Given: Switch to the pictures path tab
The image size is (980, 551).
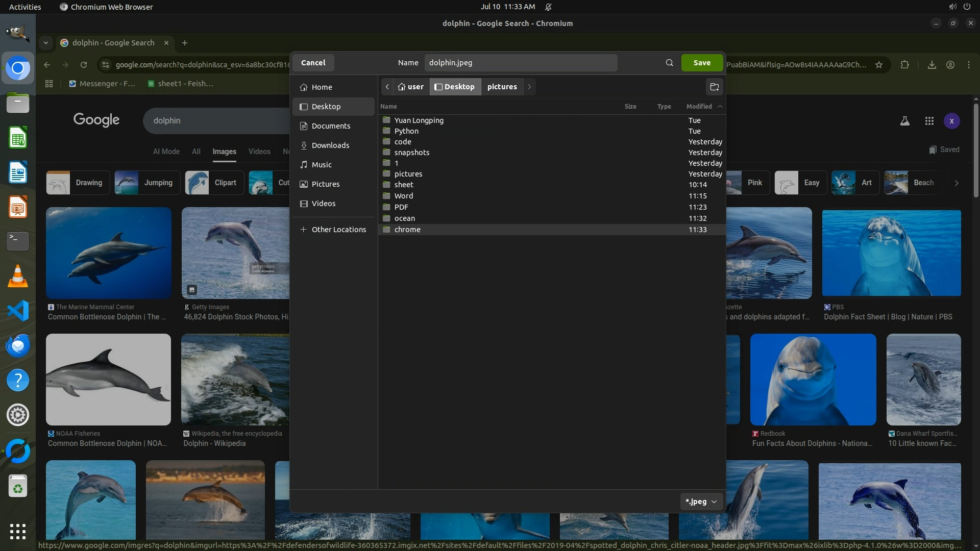Looking at the screenshot, I should point(502,87).
